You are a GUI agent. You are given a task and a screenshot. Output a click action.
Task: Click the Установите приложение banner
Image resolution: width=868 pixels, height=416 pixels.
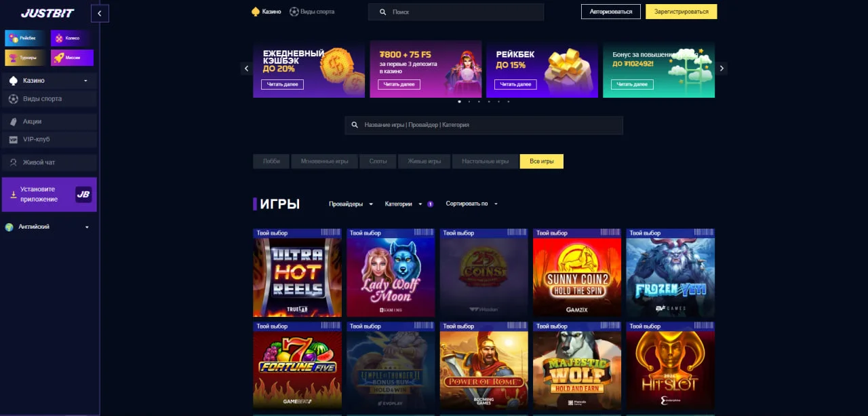click(x=49, y=195)
